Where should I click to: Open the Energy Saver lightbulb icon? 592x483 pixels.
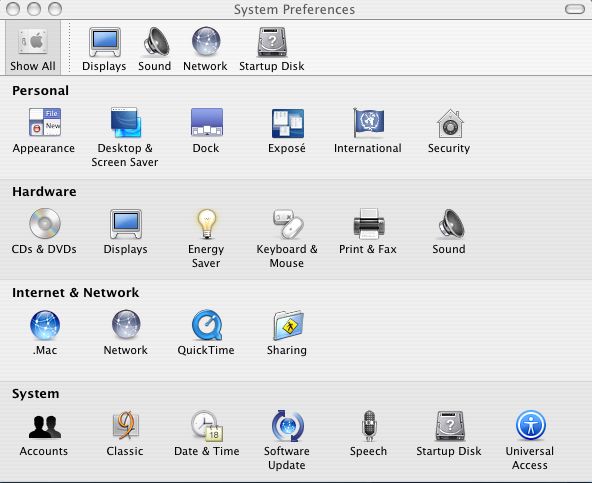[207, 224]
